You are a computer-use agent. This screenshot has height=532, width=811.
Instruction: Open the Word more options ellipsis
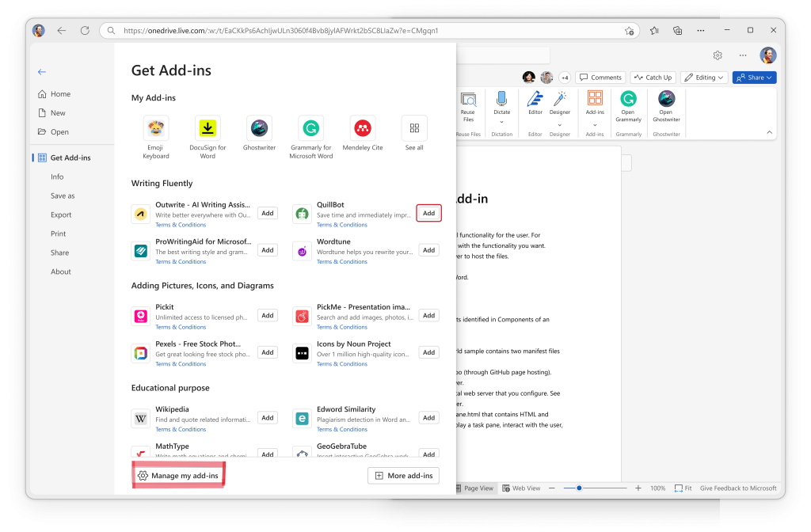[743, 55]
